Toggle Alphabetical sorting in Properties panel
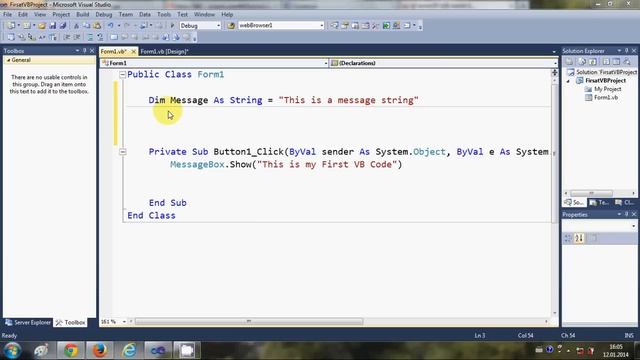Viewport: 640px width, 360px height. [579, 238]
